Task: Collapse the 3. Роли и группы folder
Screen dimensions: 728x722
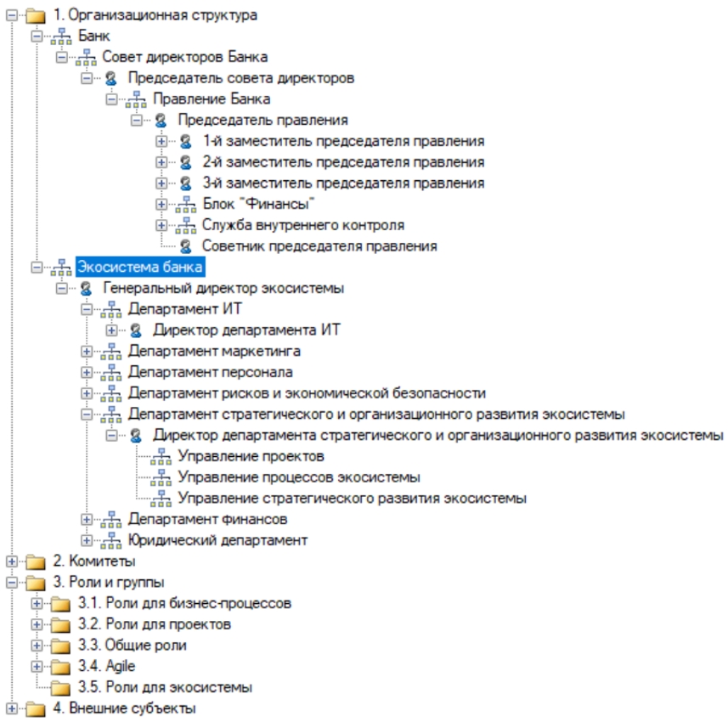Action: click(10, 583)
